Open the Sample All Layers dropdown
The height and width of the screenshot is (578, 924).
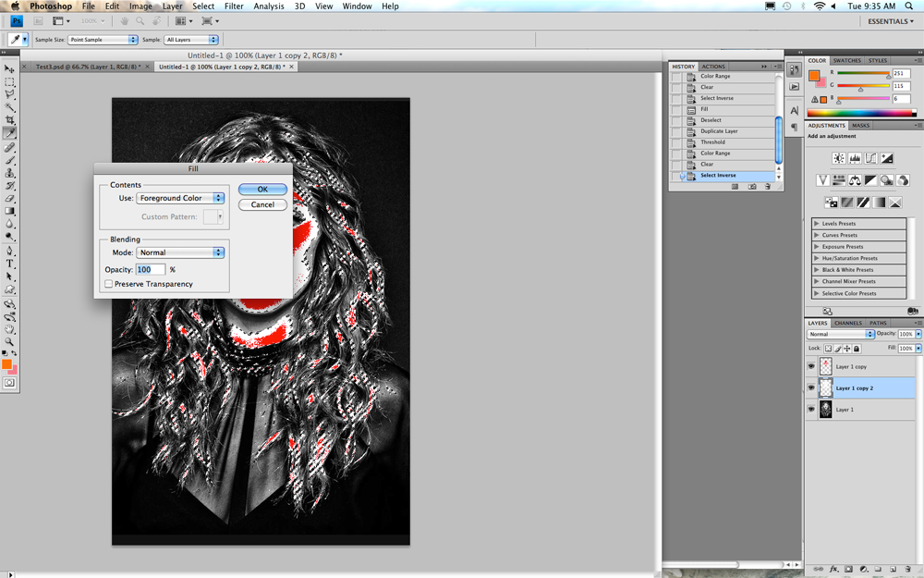191,40
